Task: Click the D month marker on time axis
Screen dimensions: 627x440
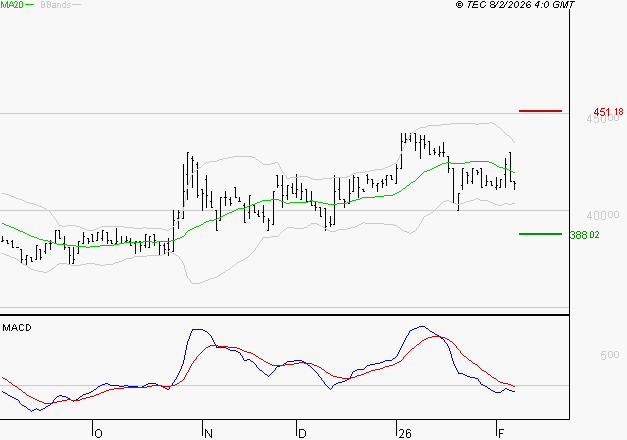Action: point(302,433)
